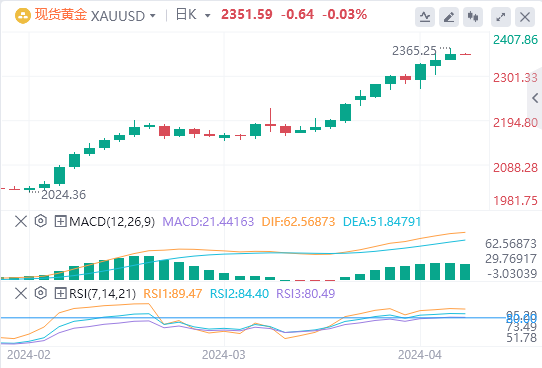Viewport: 542px width, 368px height.
Task: Open RSI indicator settings hexagon icon
Action: 41,293
